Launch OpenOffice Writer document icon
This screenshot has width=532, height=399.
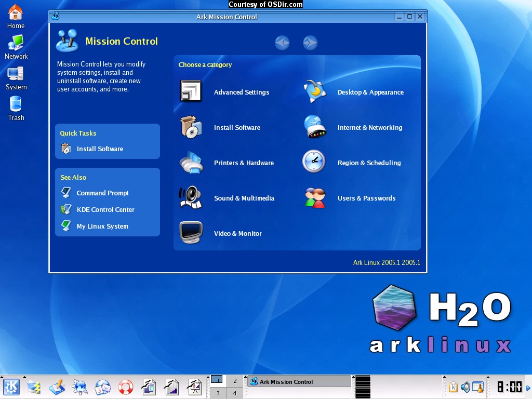149,387
